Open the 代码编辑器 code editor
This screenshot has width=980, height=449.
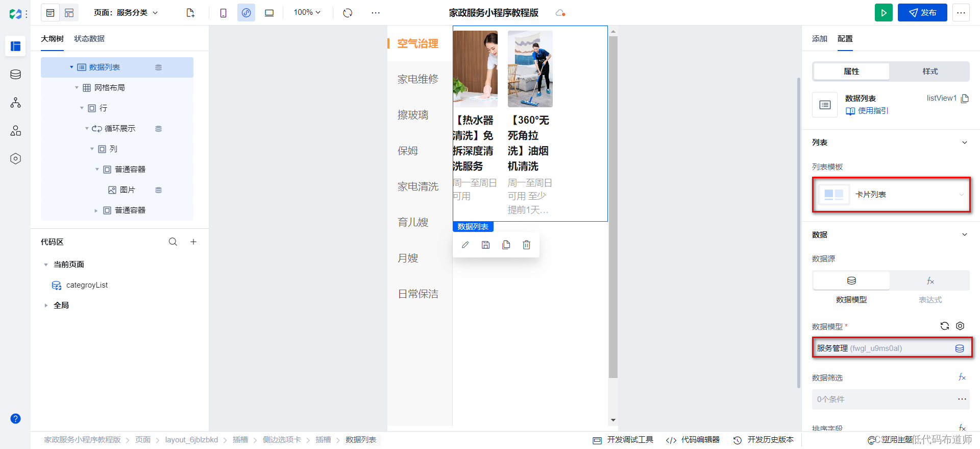[x=693, y=440]
